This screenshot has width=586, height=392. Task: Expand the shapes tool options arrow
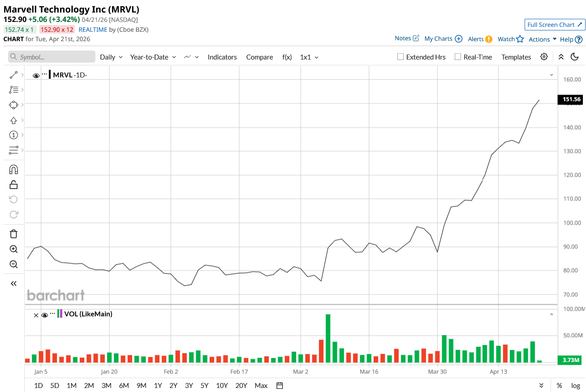pyautogui.click(x=22, y=105)
